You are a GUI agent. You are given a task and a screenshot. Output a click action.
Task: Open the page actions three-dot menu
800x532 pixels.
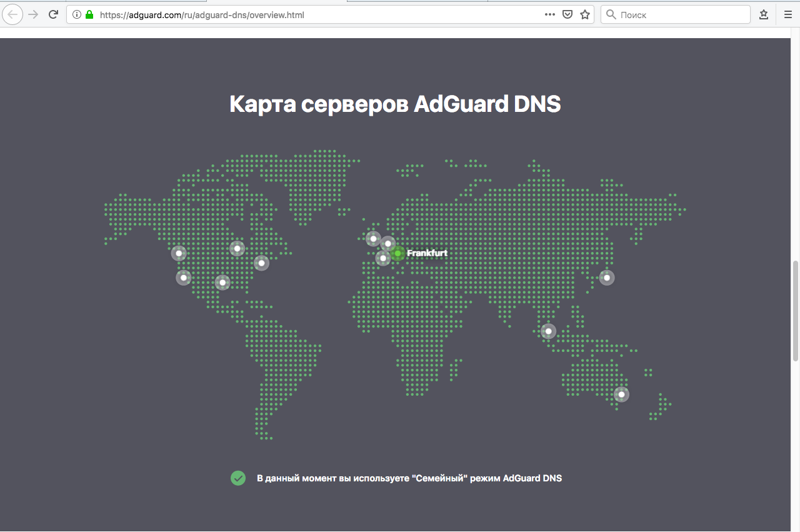pos(550,14)
